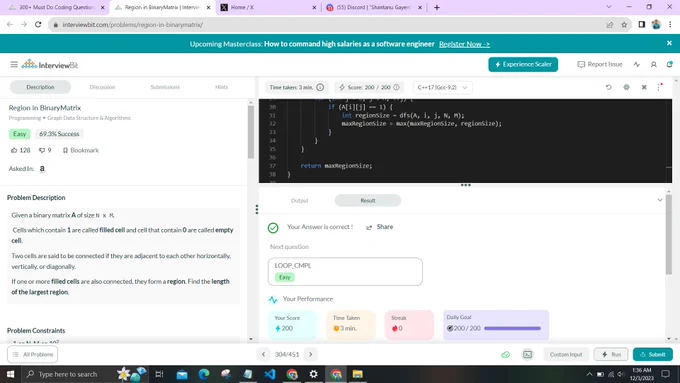Switch to the Discussion tab
This screenshot has height=383, width=680.
pyautogui.click(x=102, y=87)
